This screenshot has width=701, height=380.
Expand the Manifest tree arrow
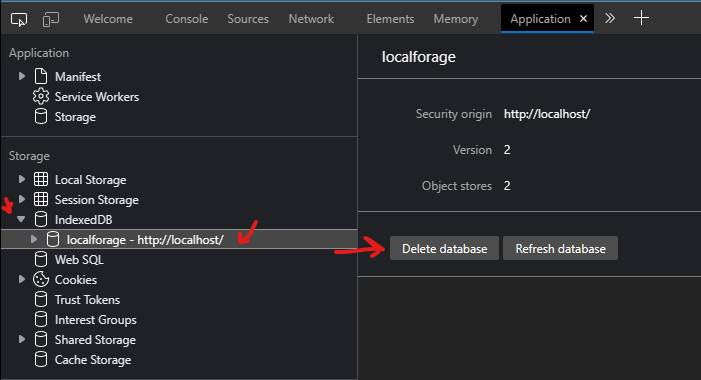click(21, 76)
